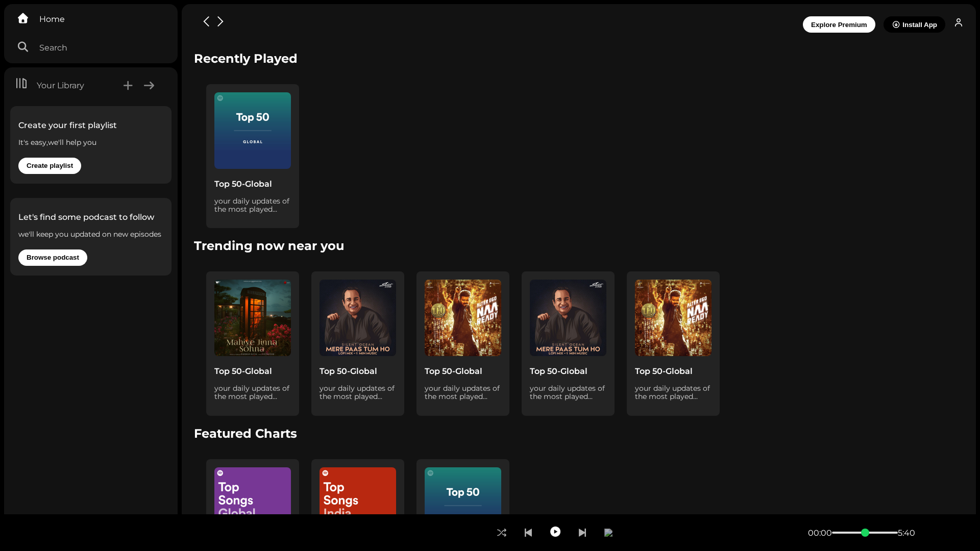This screenshot has width=980, height=551.
Task: Click the "Trending now near you" heading
Action: point(269,246)
